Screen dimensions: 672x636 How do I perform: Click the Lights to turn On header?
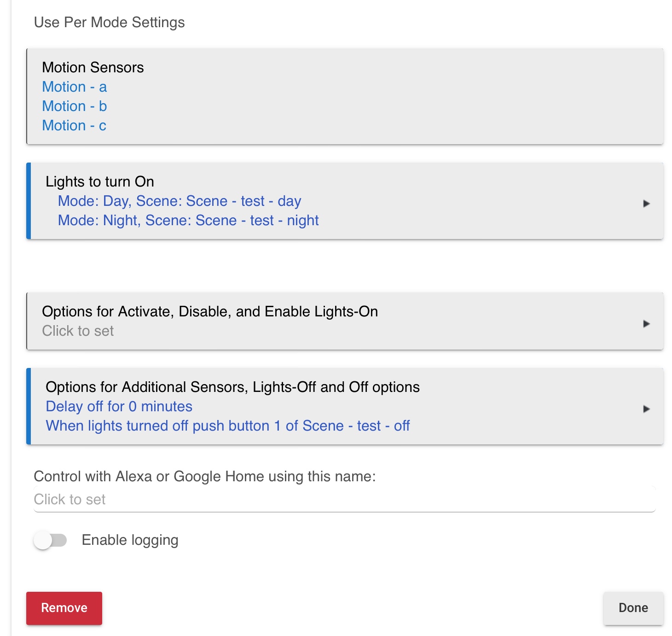[99, 182]
